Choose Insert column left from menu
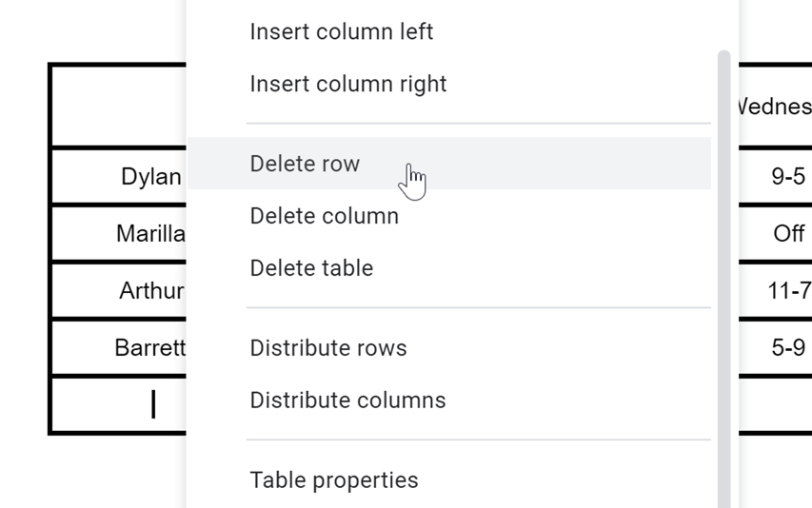This screenshot has width=812, height=508. (341, 31)
